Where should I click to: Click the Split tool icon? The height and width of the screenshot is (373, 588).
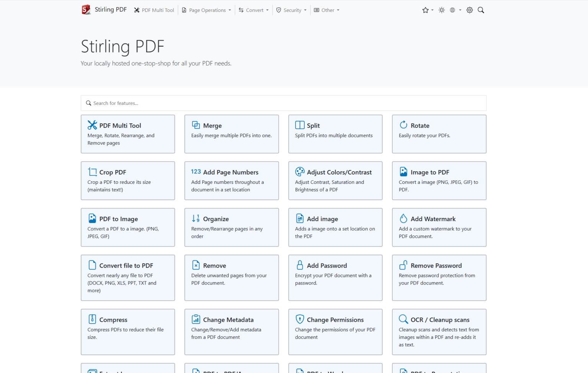click(x=300, y=125)
